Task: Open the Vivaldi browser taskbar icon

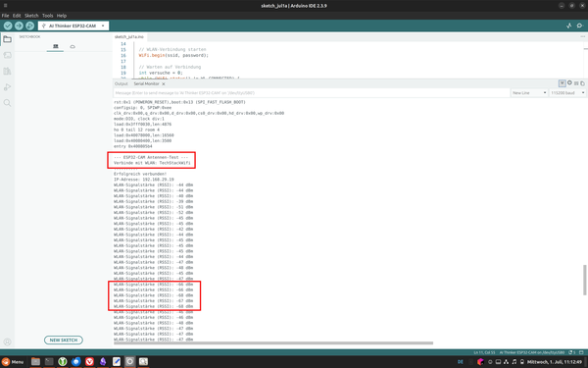Action: tap(89, 361)
